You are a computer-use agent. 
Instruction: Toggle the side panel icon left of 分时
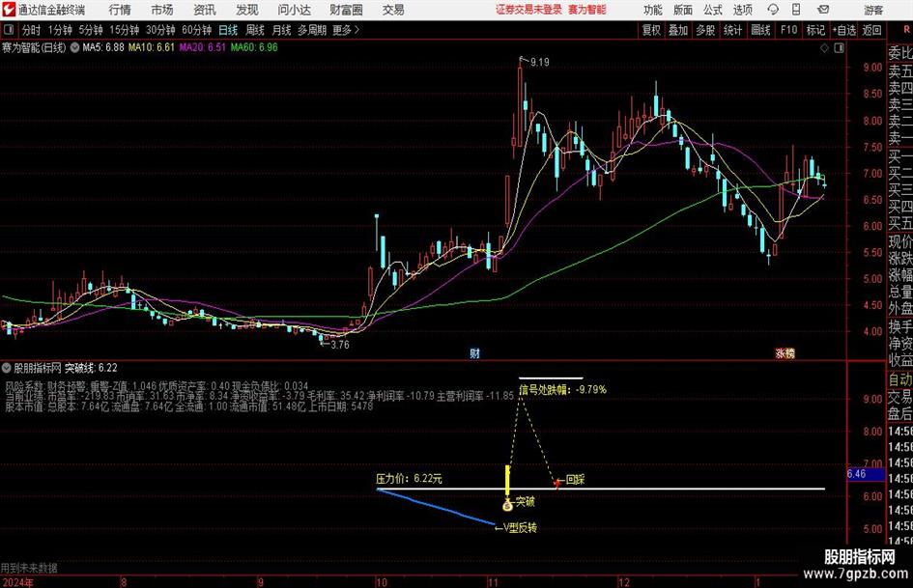9,30
